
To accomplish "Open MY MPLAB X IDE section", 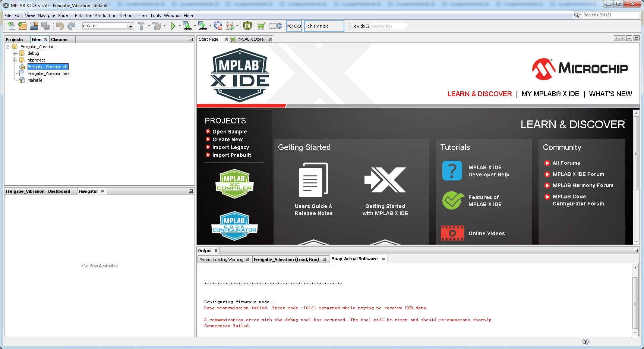I will point(550,94).
